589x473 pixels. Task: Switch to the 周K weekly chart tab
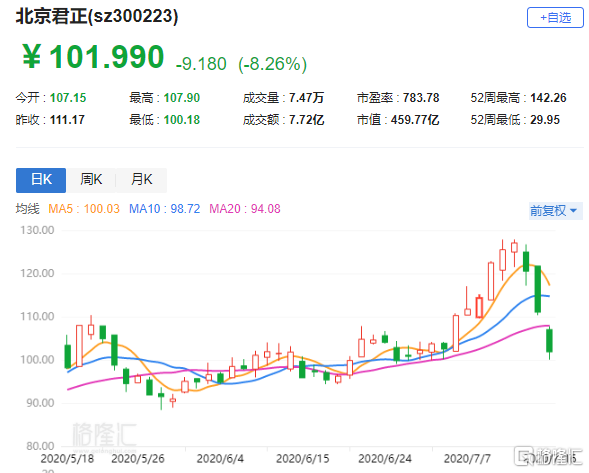pyautogui.click(x=91, y=180)
